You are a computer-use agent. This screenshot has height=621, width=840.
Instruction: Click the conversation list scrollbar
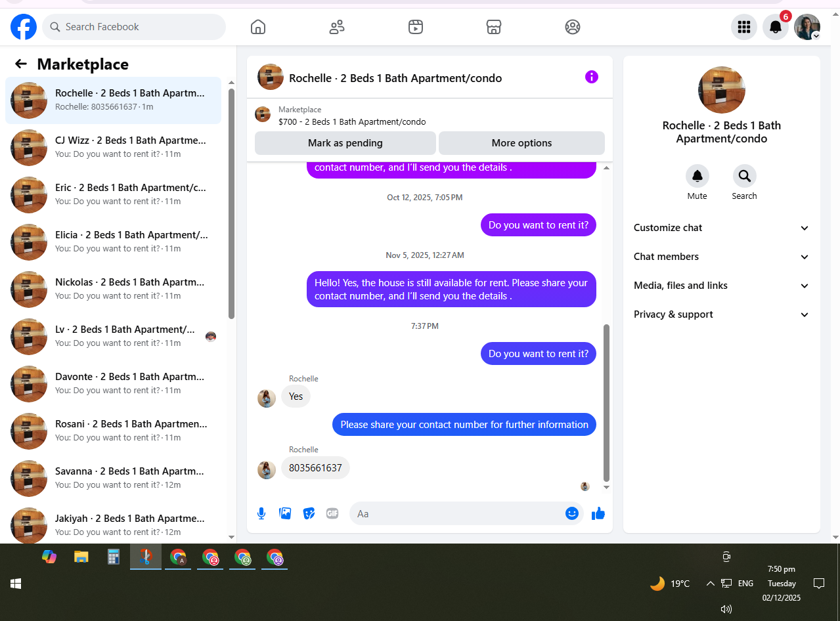click(x=231, y=203)
